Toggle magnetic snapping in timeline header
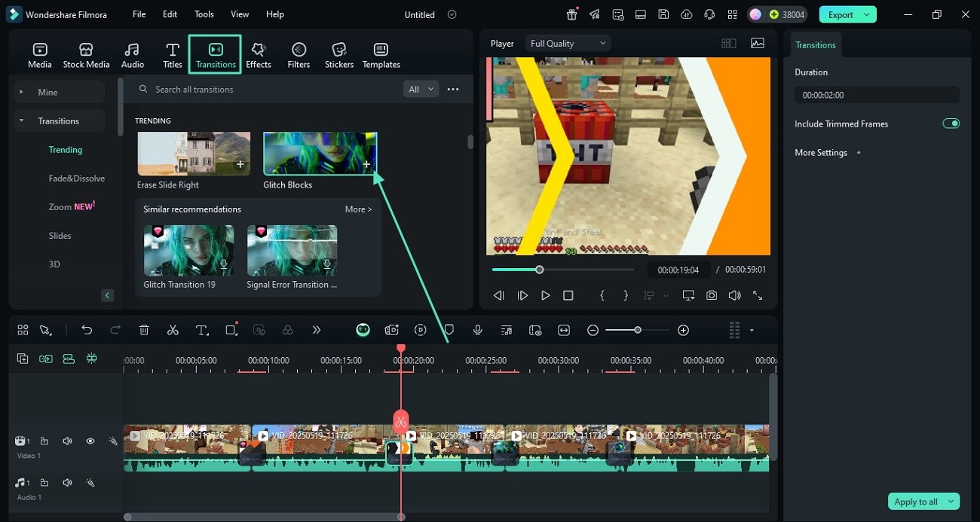 [x=92, y=359]
